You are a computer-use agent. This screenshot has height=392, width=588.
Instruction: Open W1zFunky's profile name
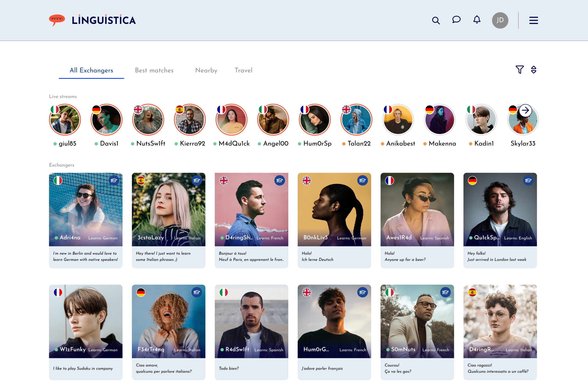point(73,350)
